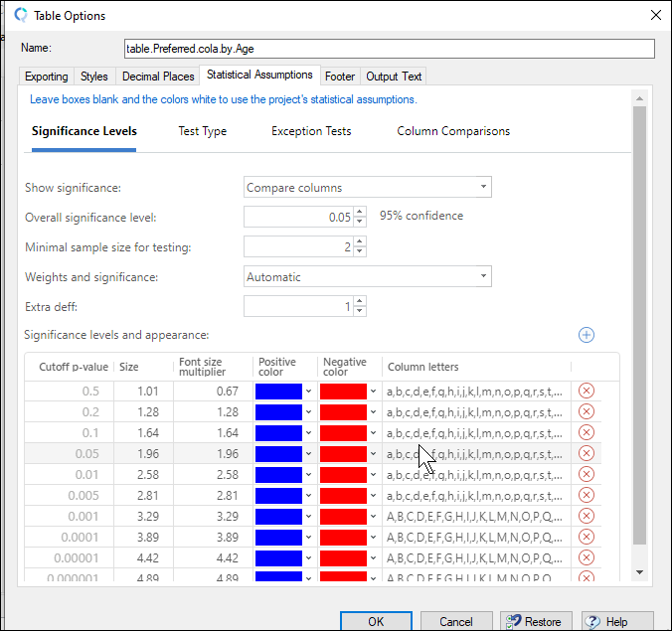The height and width of the screenshot is (631, 672).
Task: Go to Column Comparisons section
Action: [x=453, y=131]
